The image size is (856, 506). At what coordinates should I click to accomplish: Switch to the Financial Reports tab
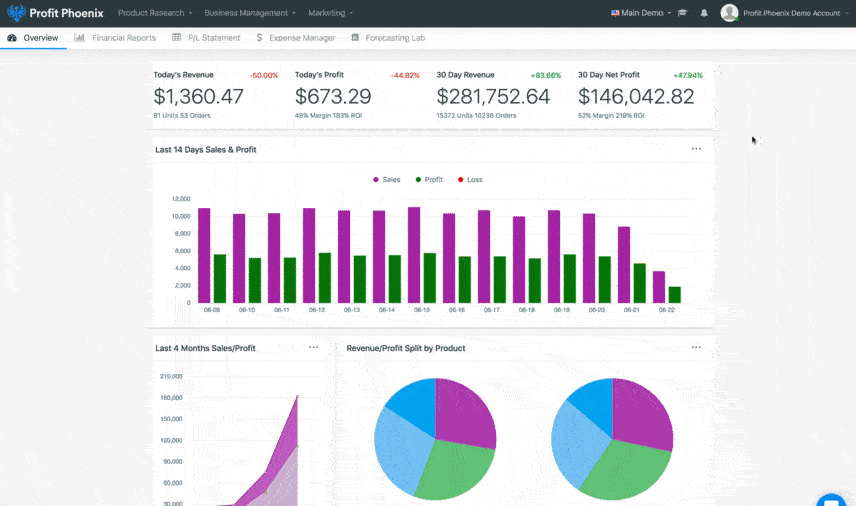[115, 38]
